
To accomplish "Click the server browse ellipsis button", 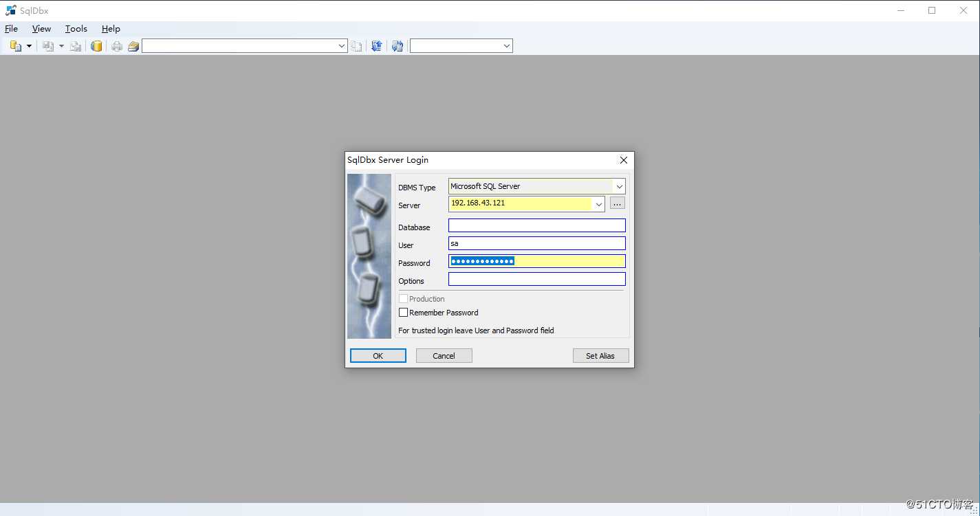I will tap(617, 203).
